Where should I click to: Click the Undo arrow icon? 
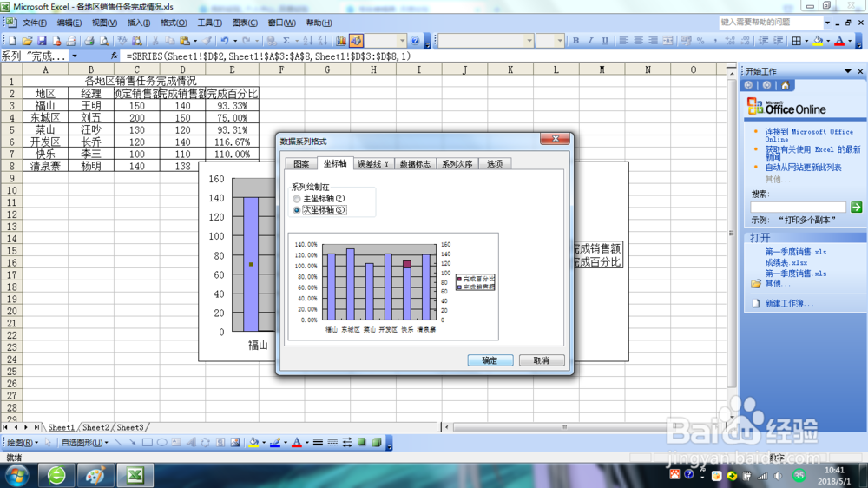pos(224,41)
